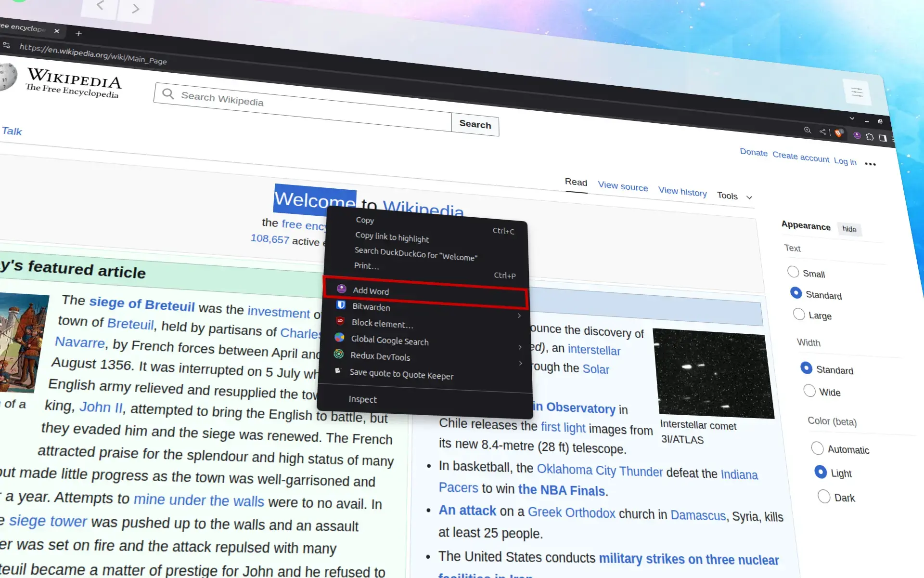
Task: Select Large text size
Action: 799,314
